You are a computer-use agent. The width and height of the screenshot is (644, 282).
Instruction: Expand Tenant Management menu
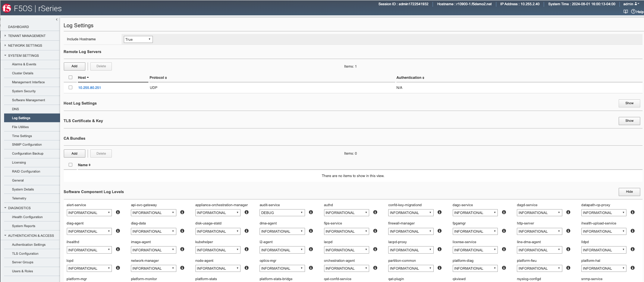[27, 36]
